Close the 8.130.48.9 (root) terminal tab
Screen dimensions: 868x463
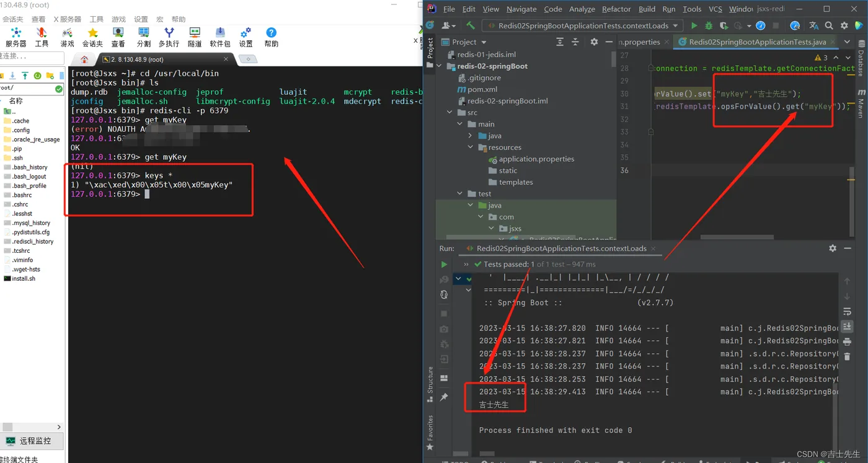(226, 60)
